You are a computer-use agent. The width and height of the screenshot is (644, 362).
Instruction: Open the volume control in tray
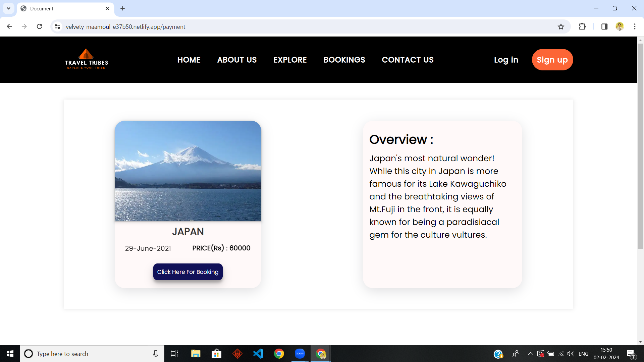(570, 354)
